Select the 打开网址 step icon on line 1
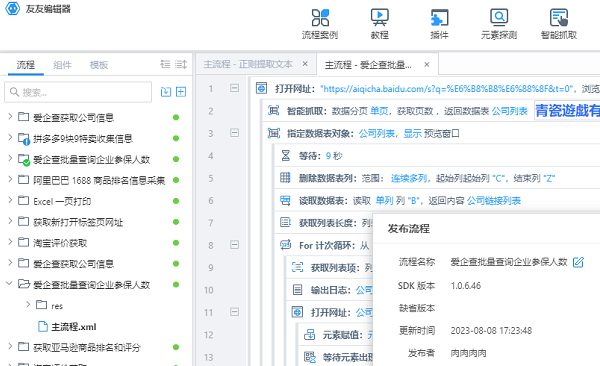This screenshot has width=600, height=366. point(261,88)
